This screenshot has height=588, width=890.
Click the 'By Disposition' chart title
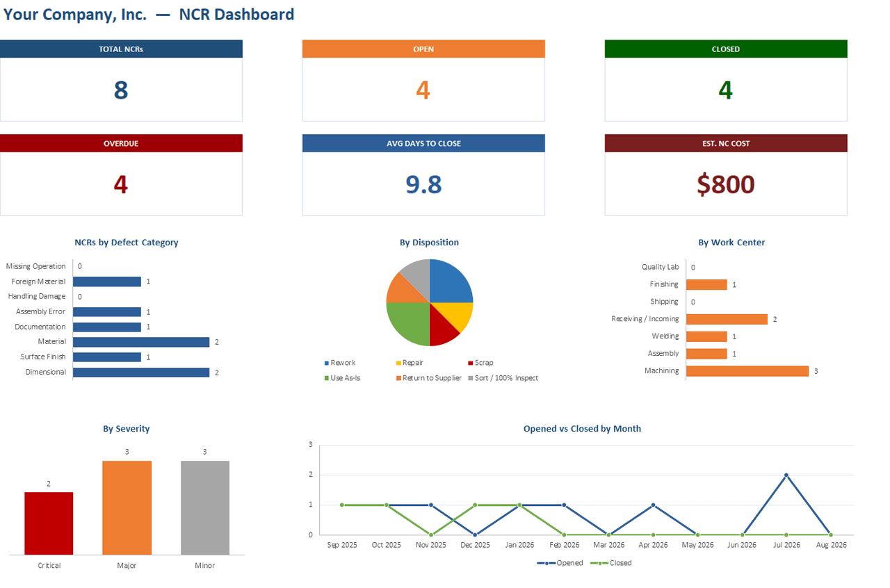[x=429, y=243]
